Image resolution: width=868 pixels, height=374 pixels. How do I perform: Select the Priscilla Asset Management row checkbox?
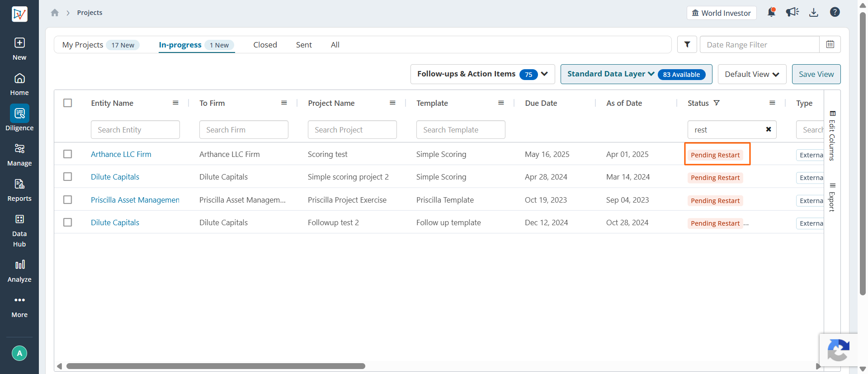tap(68, 200)
